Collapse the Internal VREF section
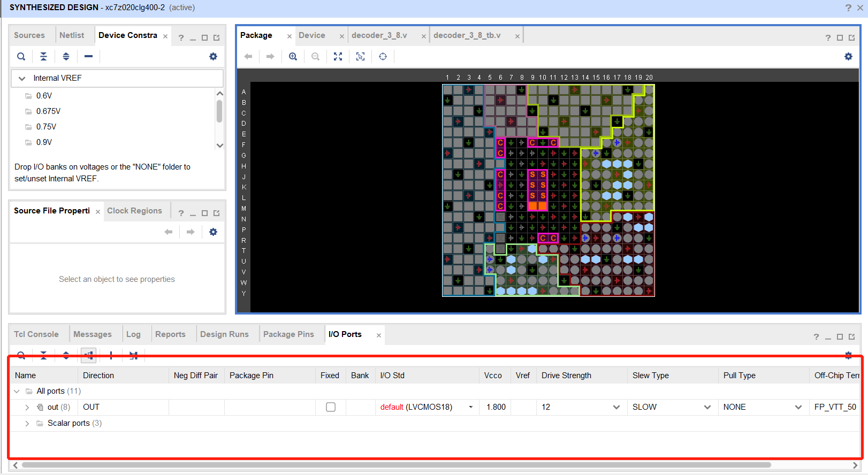Screen dimensions: 868x475 coord(22,78)
